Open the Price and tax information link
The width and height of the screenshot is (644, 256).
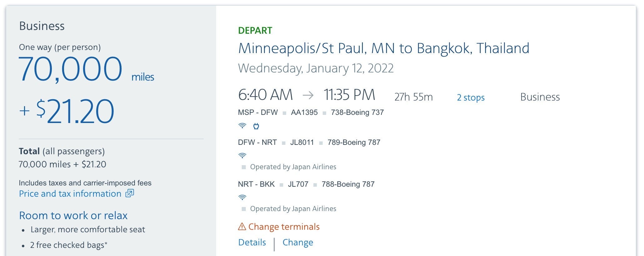70,194
